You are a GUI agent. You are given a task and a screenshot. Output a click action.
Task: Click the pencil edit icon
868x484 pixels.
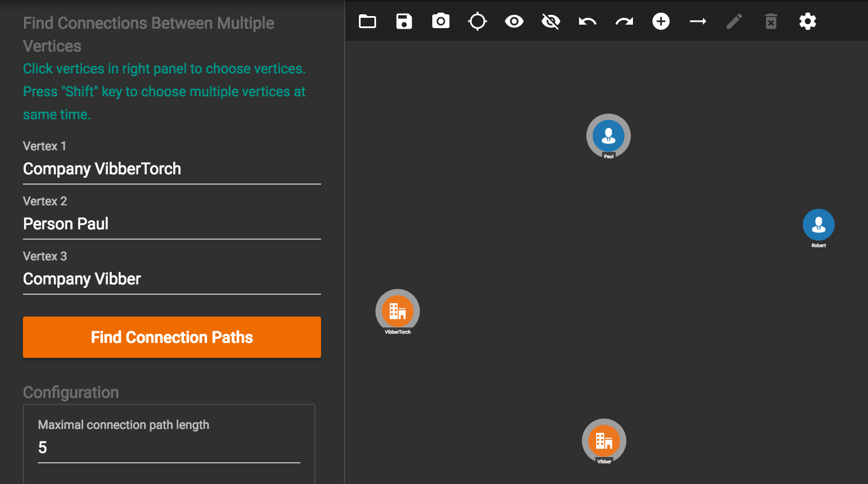[734, 22]
